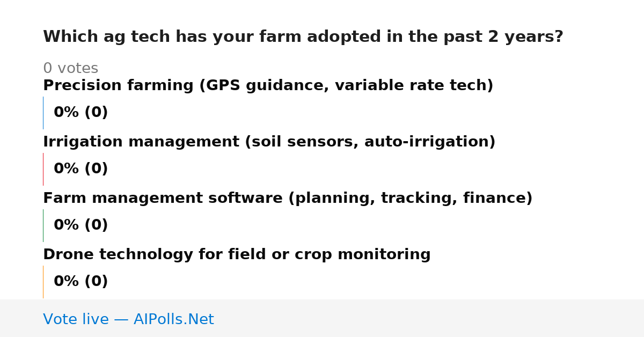The image size is (644, 337).
Task: Select the Drone technology option label
Action: click(237, 255)
